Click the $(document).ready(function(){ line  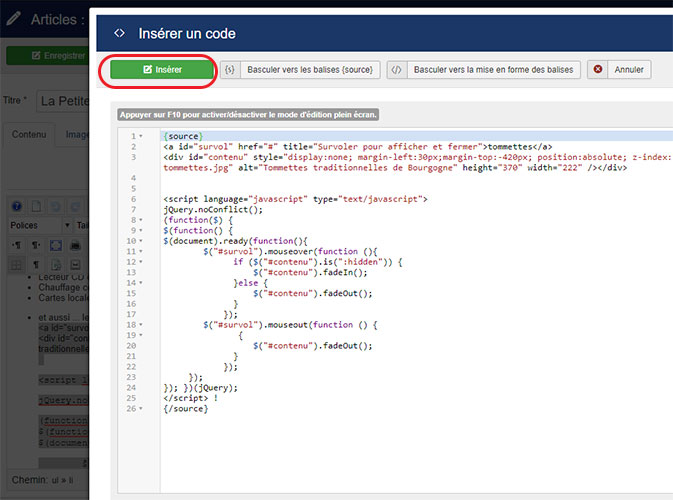(x=235, y=241)
